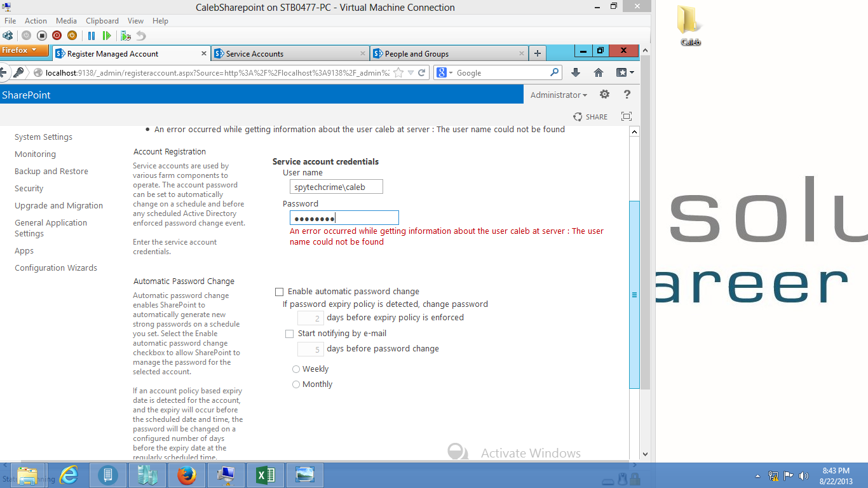Switch to the People and Groups tab
This screenshot has height=488, width=868.
449,53
